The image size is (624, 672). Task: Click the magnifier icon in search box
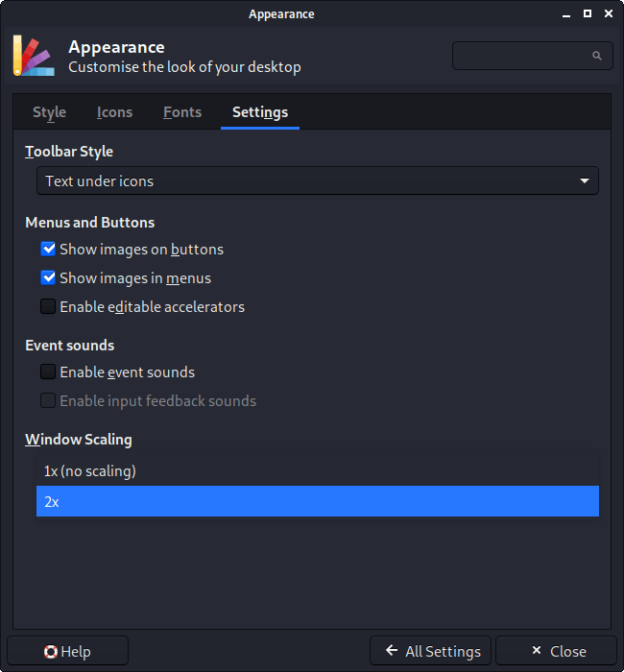coord(597,56)
